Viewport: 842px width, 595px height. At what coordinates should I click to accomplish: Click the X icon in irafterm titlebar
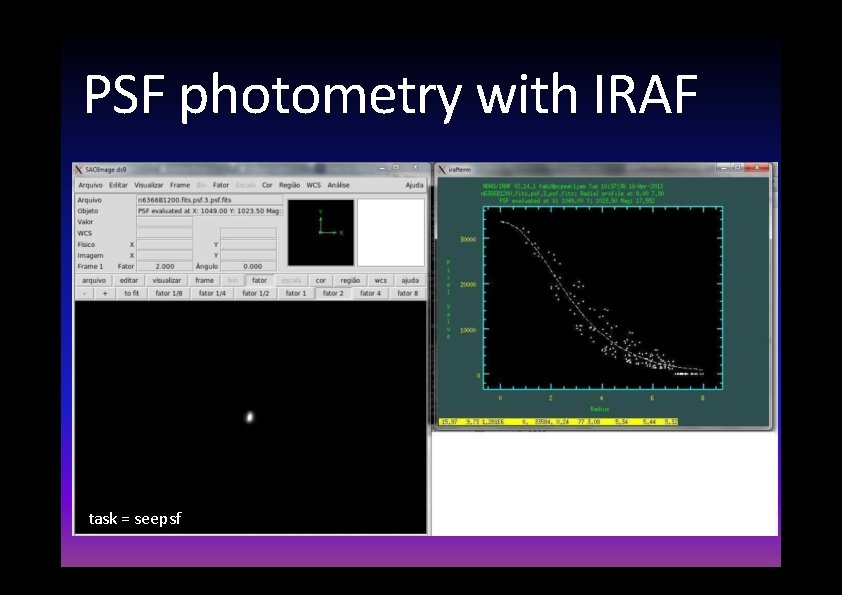[x=442, y=170]
